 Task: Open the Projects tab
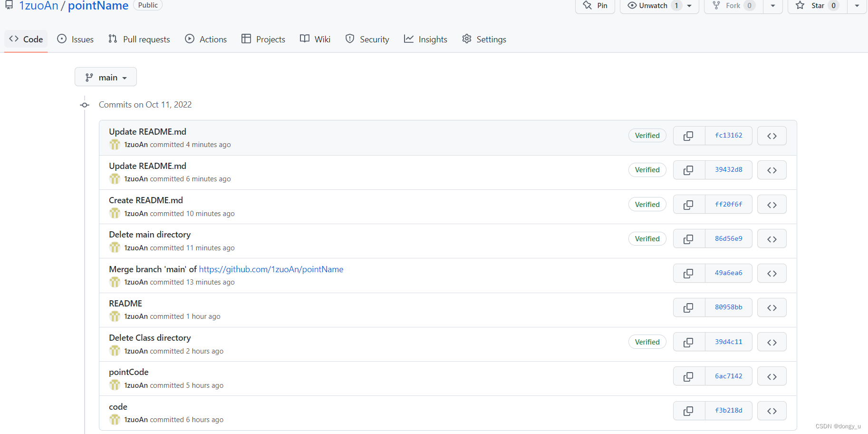click(263, 39)
